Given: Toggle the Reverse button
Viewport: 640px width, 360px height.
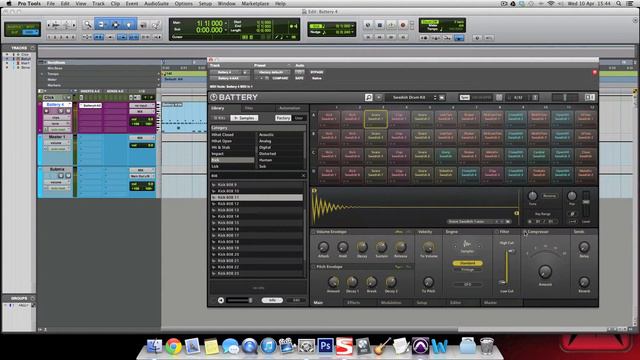Looking at the screenshot, I should pos(549,196).
